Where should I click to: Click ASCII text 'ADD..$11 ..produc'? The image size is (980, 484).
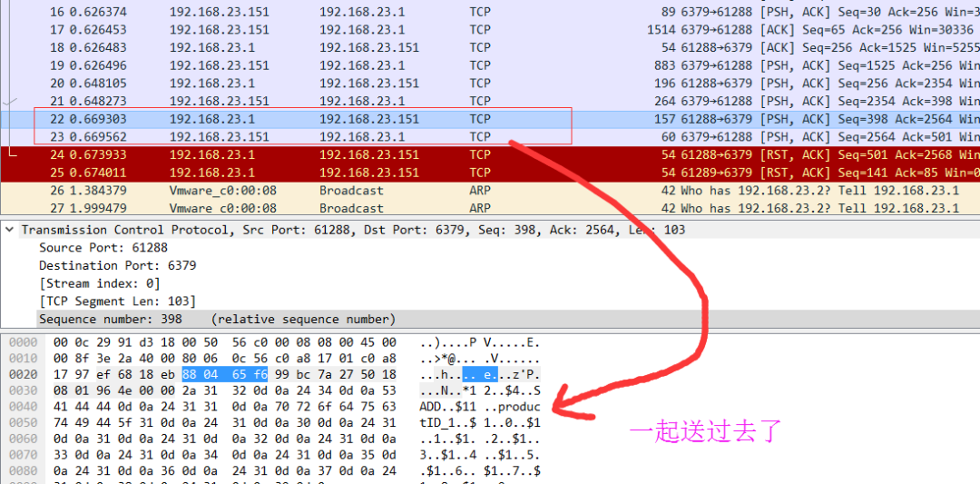click(479, 407)
